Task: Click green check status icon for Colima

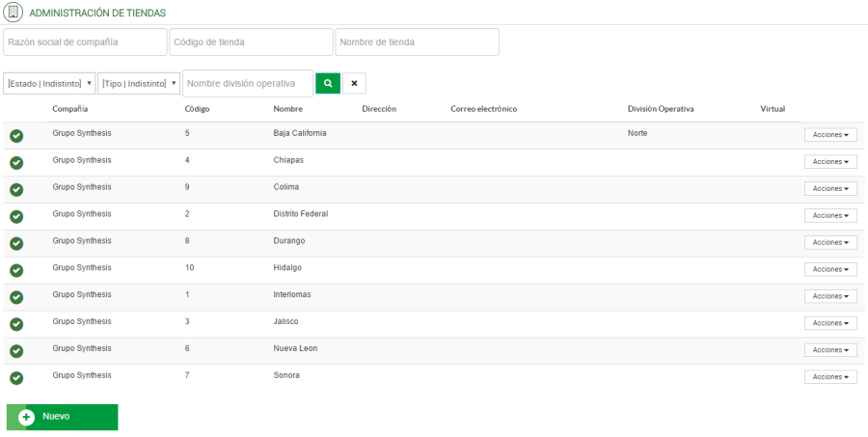Action: click(x=16, y=189)
